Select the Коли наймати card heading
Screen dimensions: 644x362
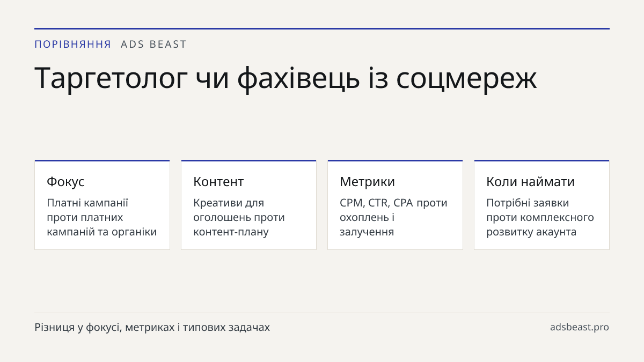coord(530,181)
